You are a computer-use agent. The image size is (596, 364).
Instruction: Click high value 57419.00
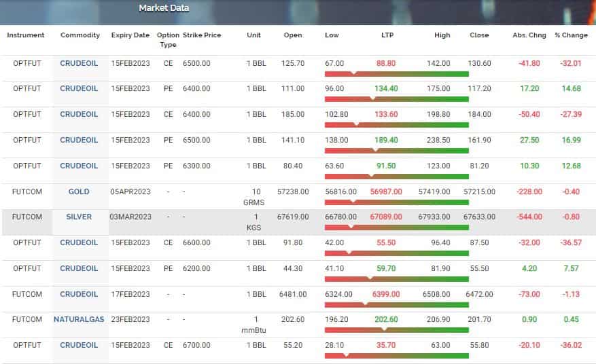click(434, 192)
